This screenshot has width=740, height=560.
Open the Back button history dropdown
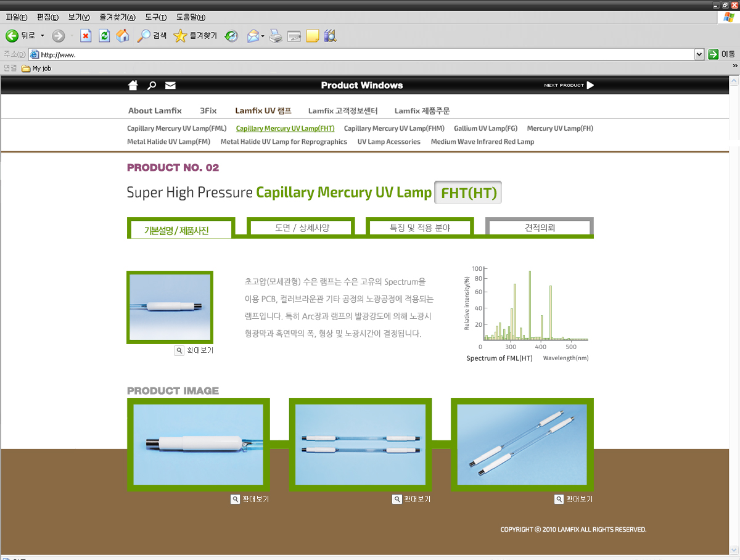[43, 36]
